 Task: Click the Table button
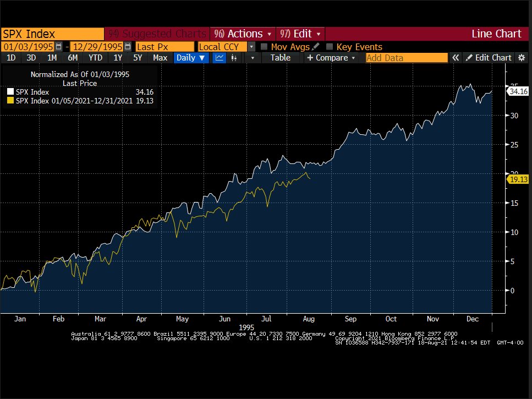280,58
